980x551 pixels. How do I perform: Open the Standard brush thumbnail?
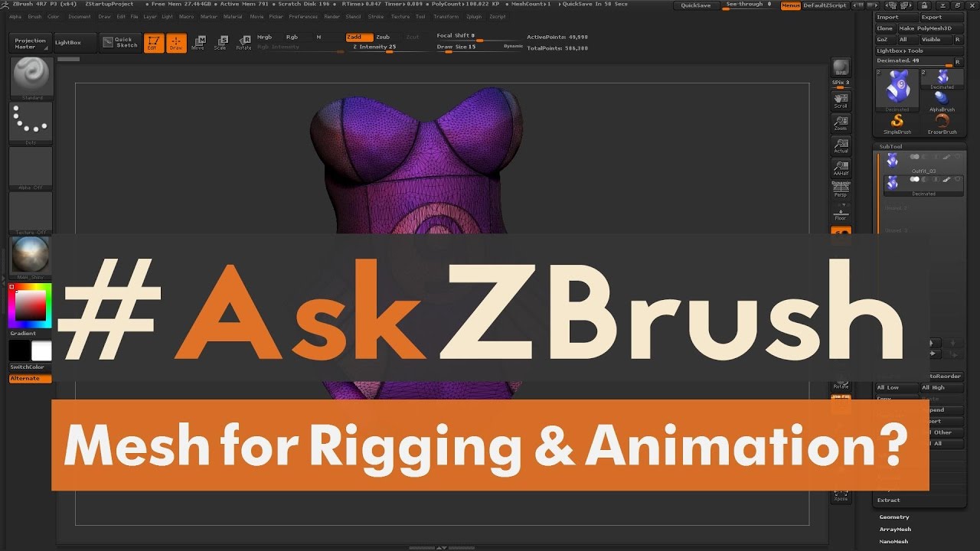[31, 78]
